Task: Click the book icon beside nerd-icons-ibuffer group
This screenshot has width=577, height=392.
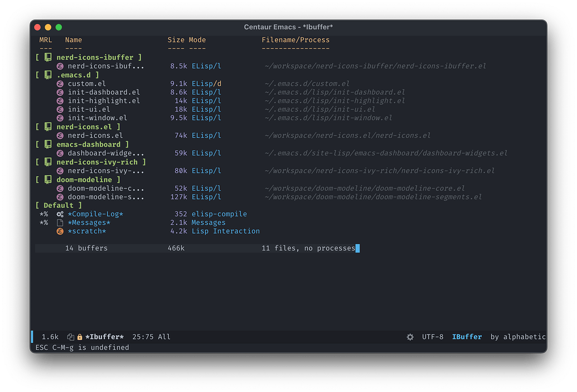Action: click(47, 57)
